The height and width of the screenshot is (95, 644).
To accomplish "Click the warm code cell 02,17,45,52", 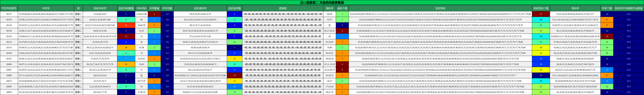I will click(x=330, y=31).
